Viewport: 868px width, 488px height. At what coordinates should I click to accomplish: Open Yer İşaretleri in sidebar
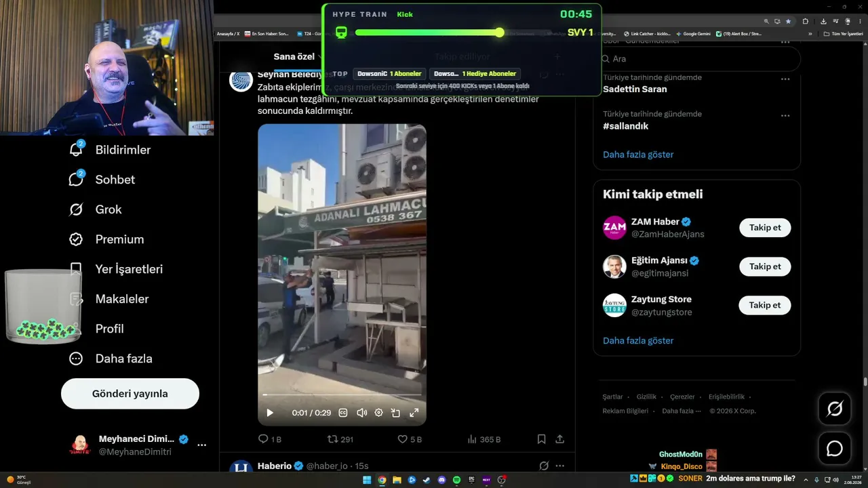pyautogui.click(x=129, y=269)
